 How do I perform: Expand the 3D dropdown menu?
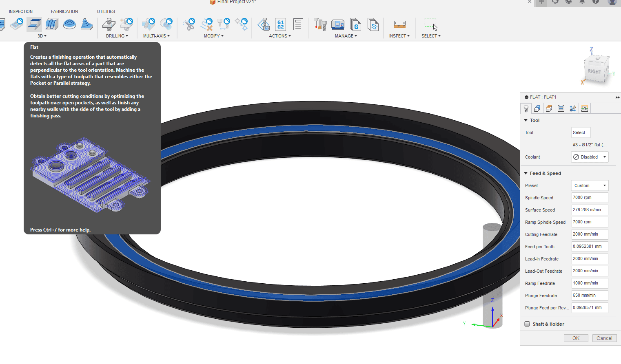(42, 36)
